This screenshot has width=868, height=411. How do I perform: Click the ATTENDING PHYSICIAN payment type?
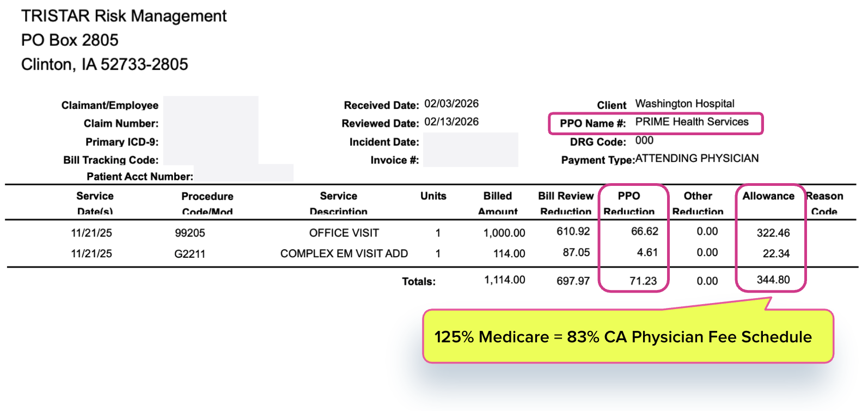click(x=697, y=159)
